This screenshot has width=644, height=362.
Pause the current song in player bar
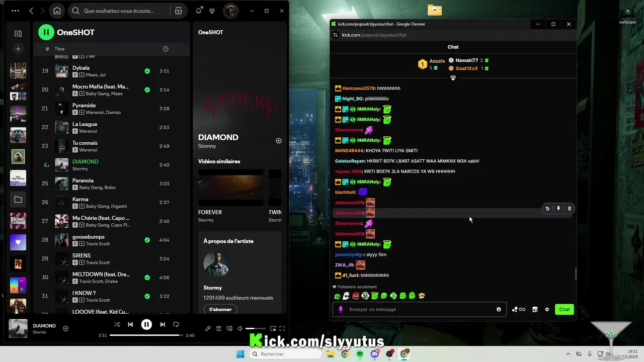pyautogui.click(x=146, y=325)
